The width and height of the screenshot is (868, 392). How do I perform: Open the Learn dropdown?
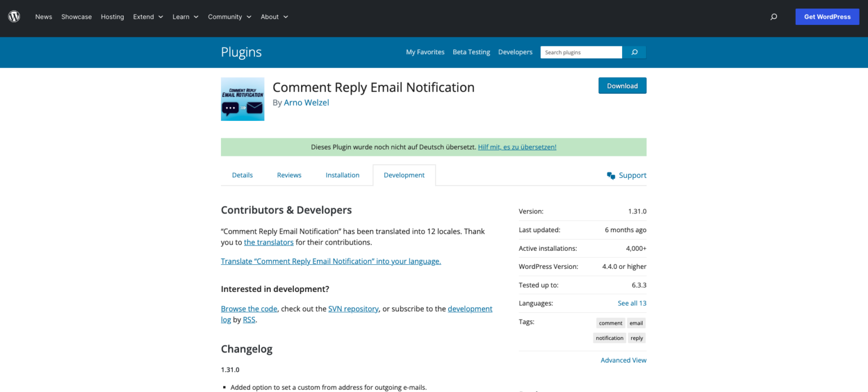pos(185,16)
